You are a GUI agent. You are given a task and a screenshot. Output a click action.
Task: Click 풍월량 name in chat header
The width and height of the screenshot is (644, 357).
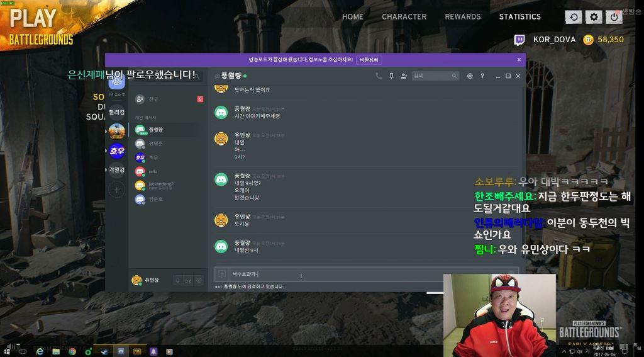tap(231, 76)
